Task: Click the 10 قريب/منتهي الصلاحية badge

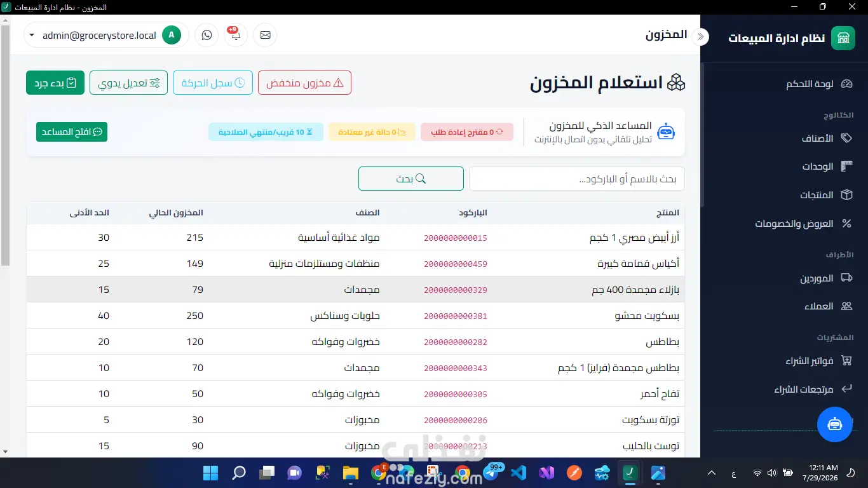Action: pyautogui.click(x=266, y=132)
